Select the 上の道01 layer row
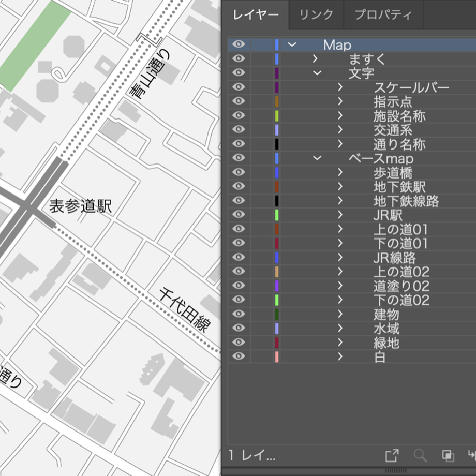The width and height of the screenshot is (476, 476). click(352, 229)
